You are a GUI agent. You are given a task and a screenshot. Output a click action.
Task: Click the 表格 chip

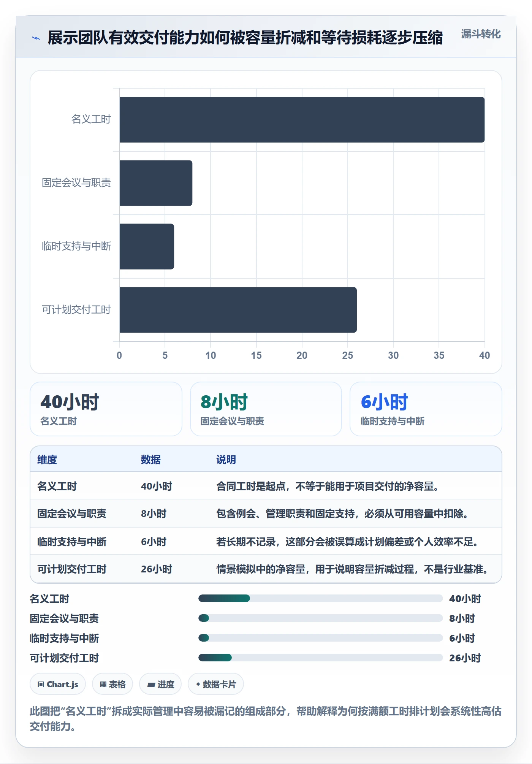[x=112, y=684]
